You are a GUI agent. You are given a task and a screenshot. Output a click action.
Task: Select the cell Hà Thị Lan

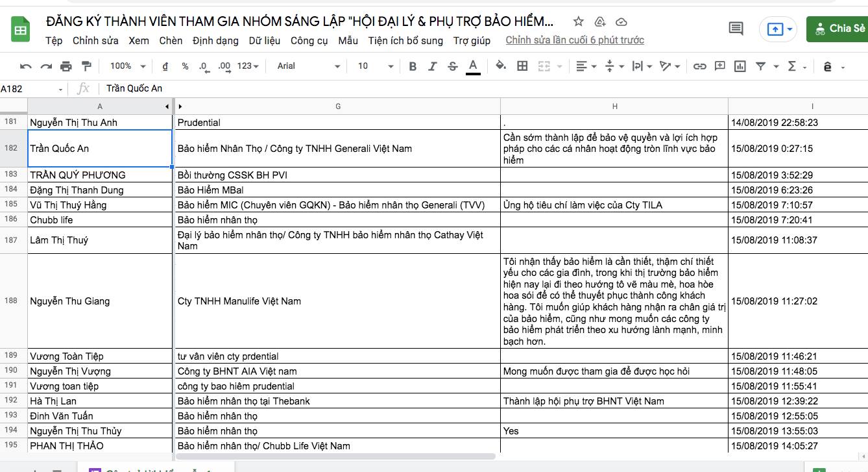[x=99, y=401]
